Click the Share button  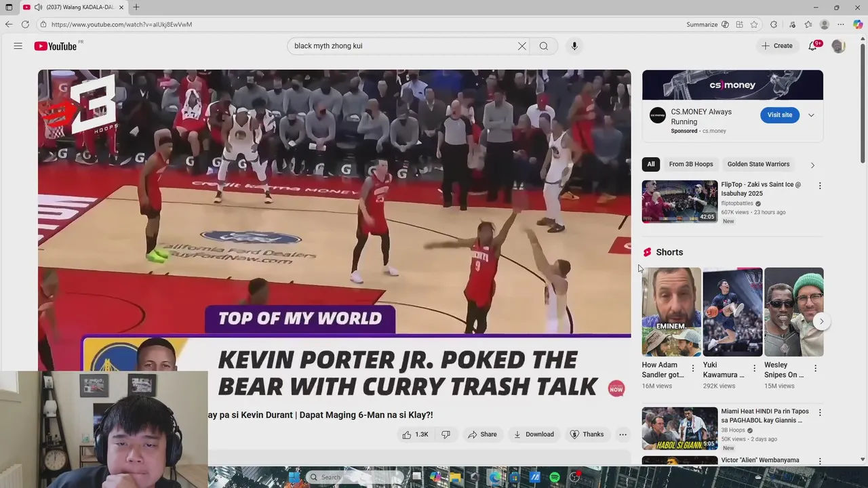click(482, 434)
